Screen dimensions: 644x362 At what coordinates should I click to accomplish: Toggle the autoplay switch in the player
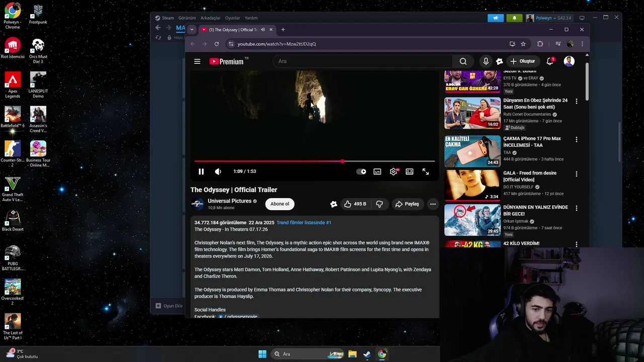[x=361, y=171]
